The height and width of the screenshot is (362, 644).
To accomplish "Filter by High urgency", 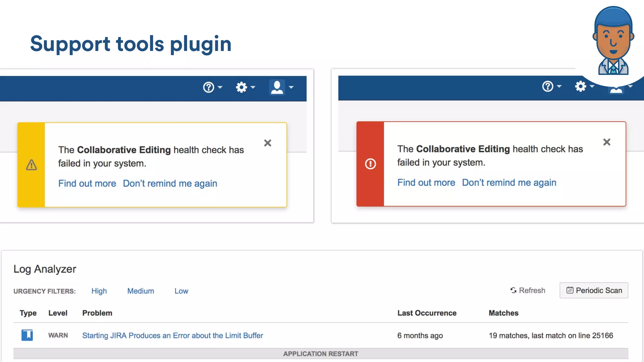I will [99, 291].
